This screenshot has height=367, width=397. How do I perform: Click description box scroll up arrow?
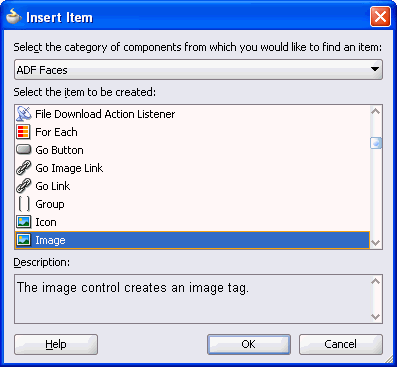(x=376, y=282)
